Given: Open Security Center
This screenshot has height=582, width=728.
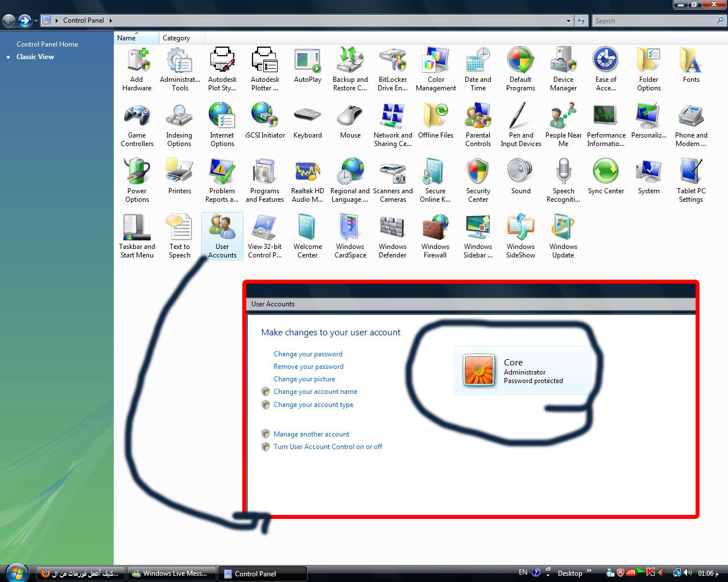Looking at the screenshot, I should 478,181.
